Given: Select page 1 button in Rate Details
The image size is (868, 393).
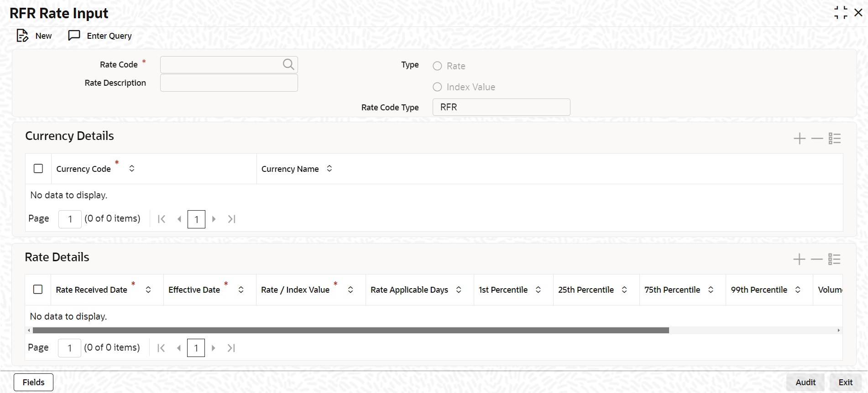Looking at the screenshot, I should click(x=196, y=348).
